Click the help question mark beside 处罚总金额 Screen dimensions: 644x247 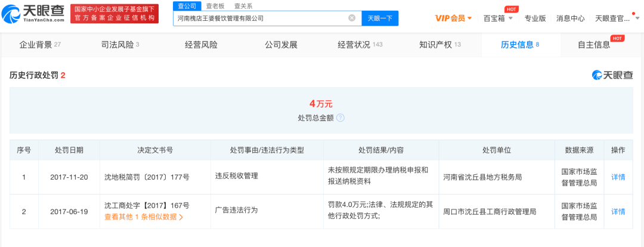click(340, 118)
